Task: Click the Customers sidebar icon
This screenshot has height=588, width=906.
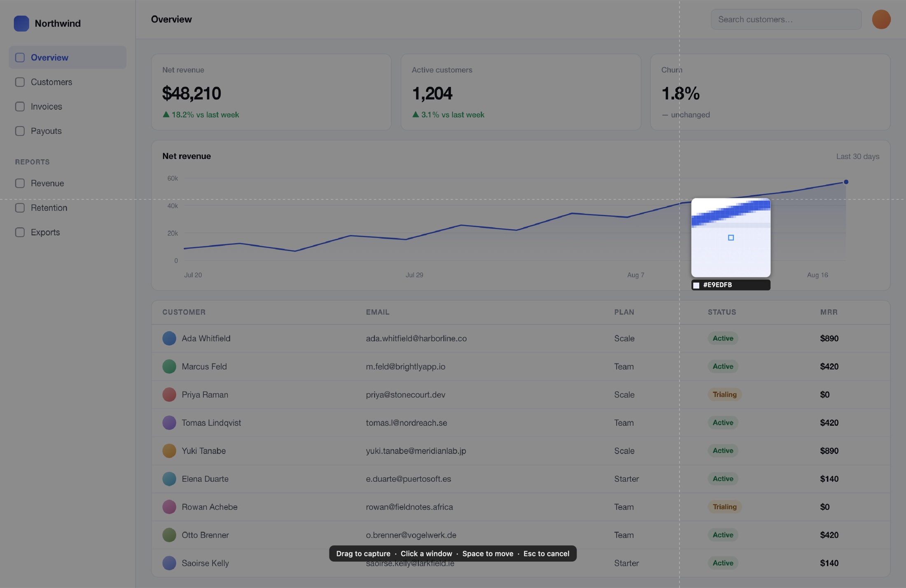Action: (x=20, y=82)
